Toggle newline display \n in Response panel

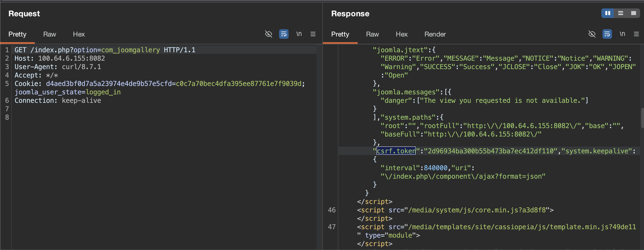click(623, 34)
